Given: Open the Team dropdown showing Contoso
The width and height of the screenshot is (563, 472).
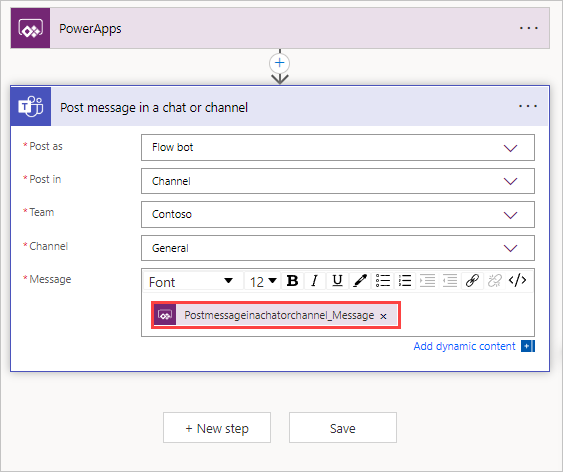Looking at the screenshot, I should click(x=338, y=214).
